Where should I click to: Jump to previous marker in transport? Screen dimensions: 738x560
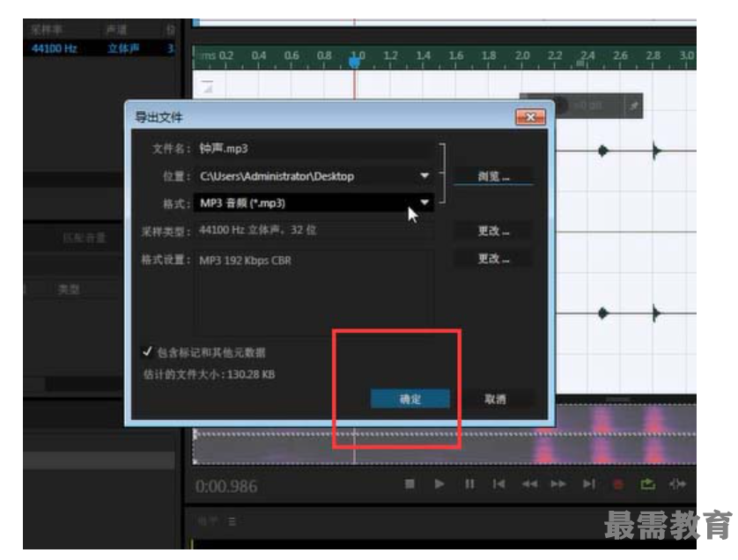click(x=498, y=483)
